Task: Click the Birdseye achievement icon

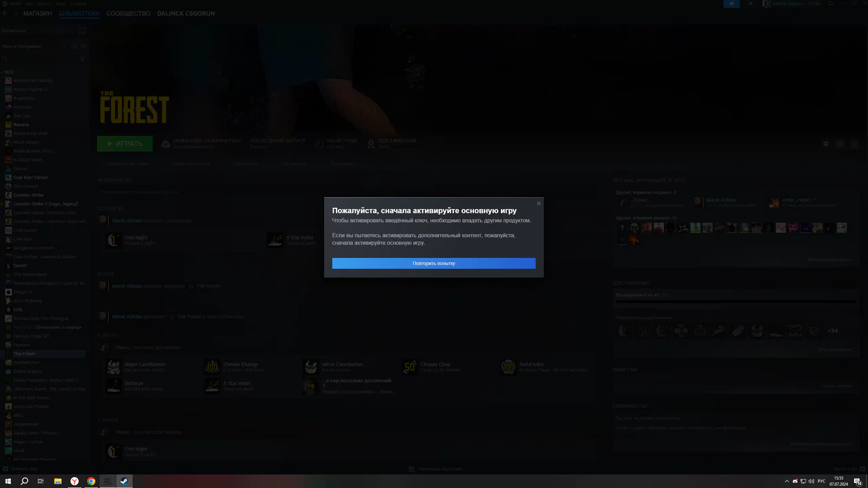Action: 114,386
